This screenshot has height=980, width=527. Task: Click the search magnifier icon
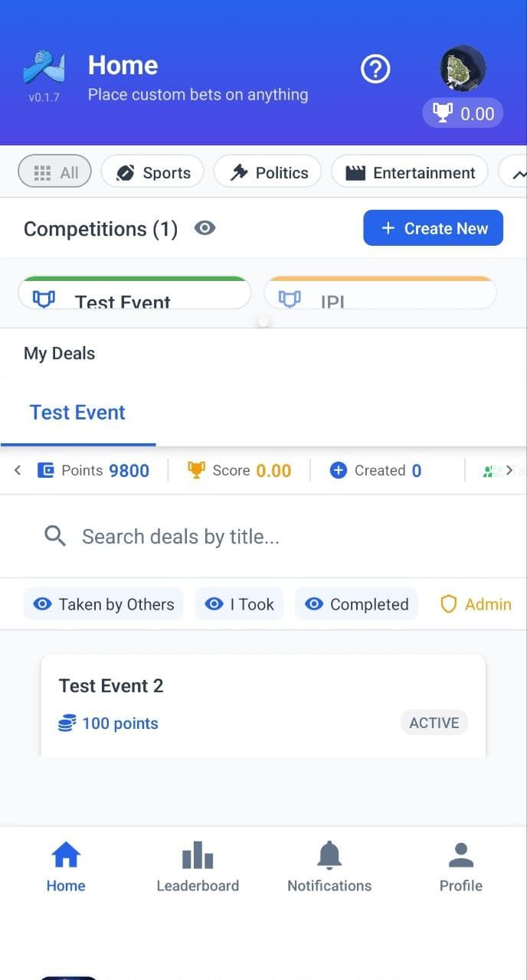coord(54,536)
